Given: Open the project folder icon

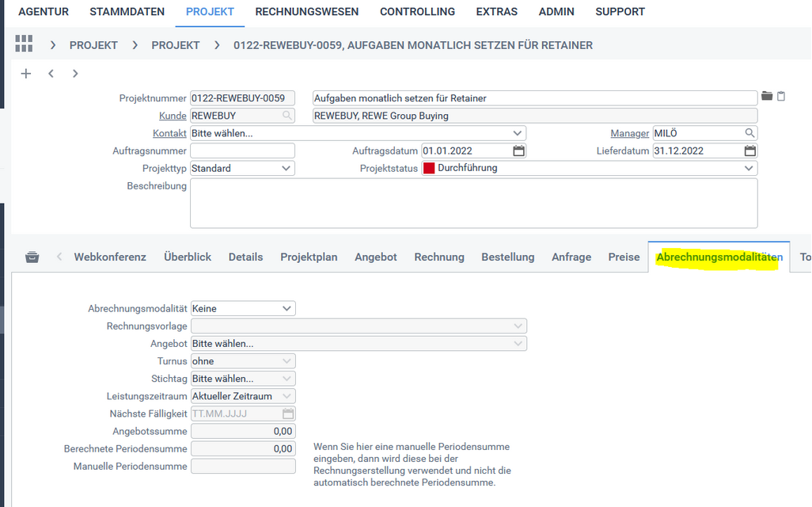Looking at the screenshot, I should pyautogui.click(x=767, y=97).
